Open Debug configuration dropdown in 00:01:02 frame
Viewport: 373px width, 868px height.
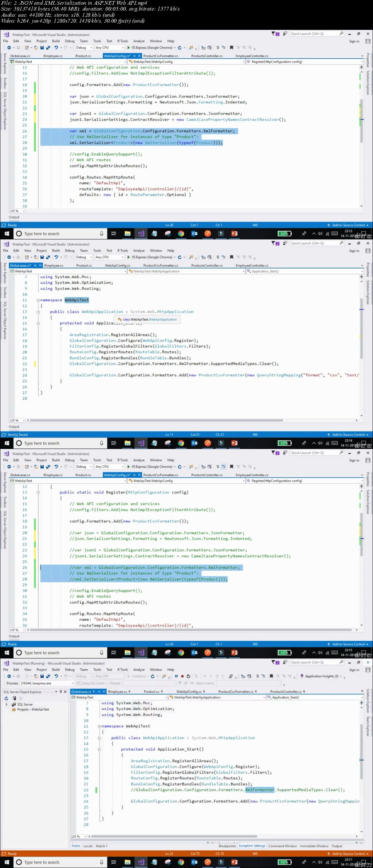click(84, 48)
